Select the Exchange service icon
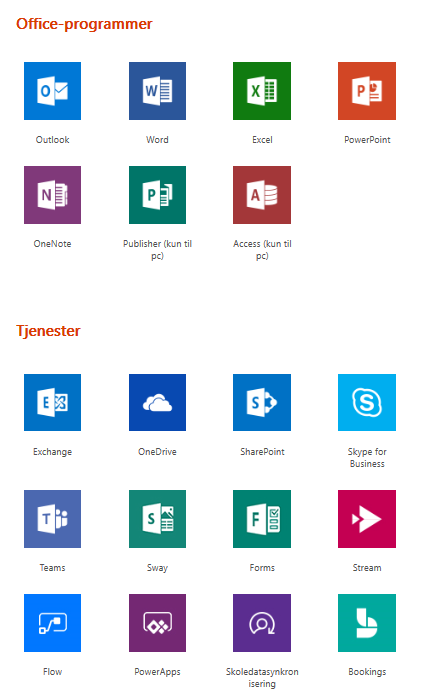Screen dimensions: 421x698 point(53,402)
